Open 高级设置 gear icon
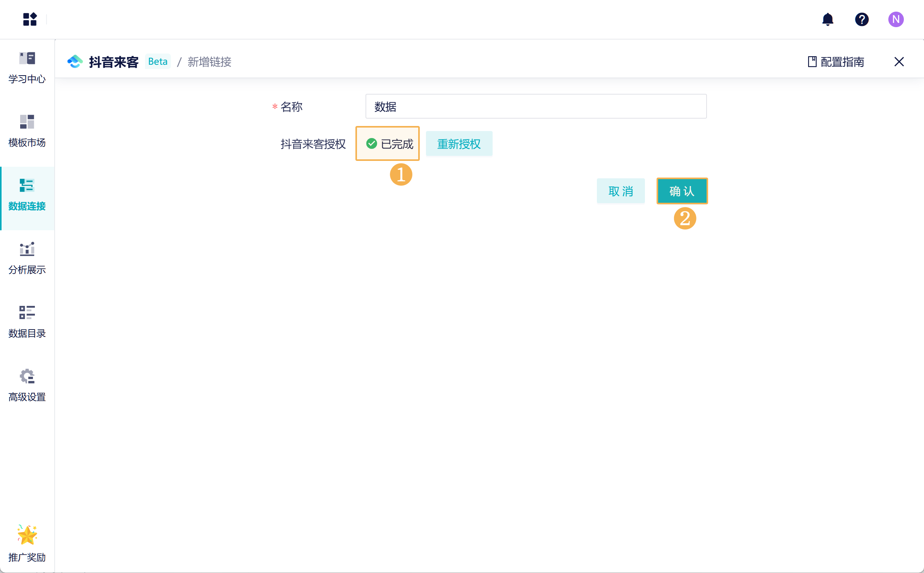 pyautogui.click(x=27, y=376)
